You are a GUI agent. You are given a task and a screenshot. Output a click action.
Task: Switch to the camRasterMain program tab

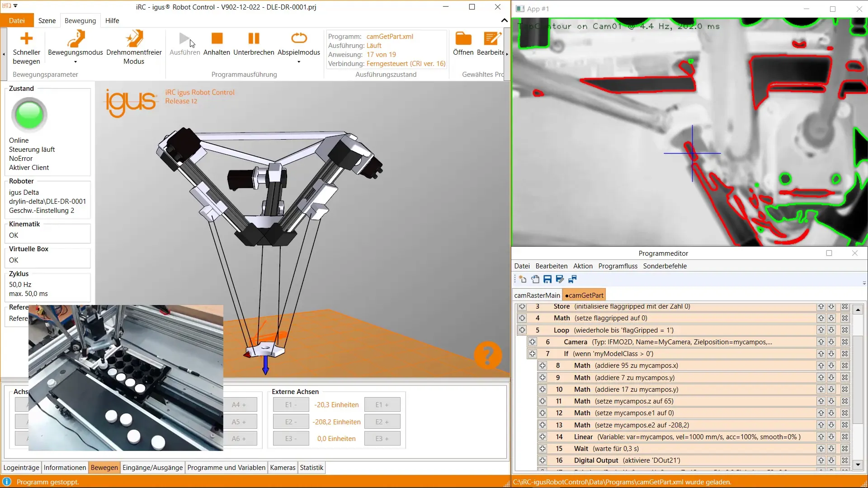pos(537,296)
